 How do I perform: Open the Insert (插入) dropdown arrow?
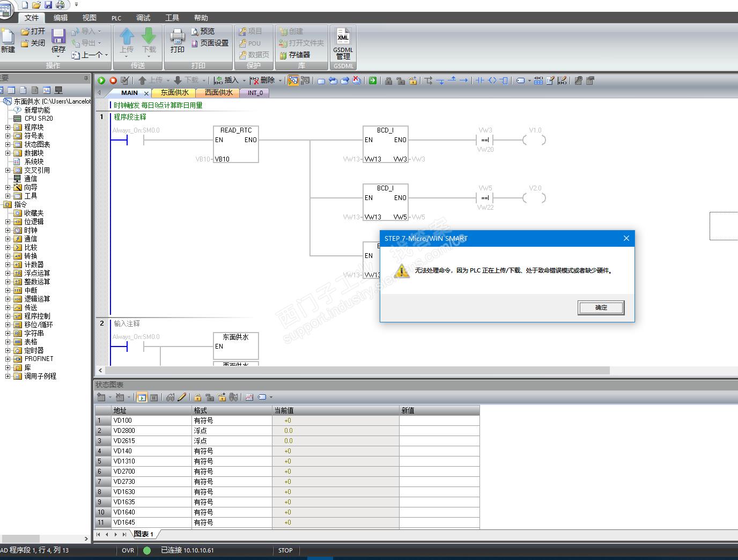244,80
